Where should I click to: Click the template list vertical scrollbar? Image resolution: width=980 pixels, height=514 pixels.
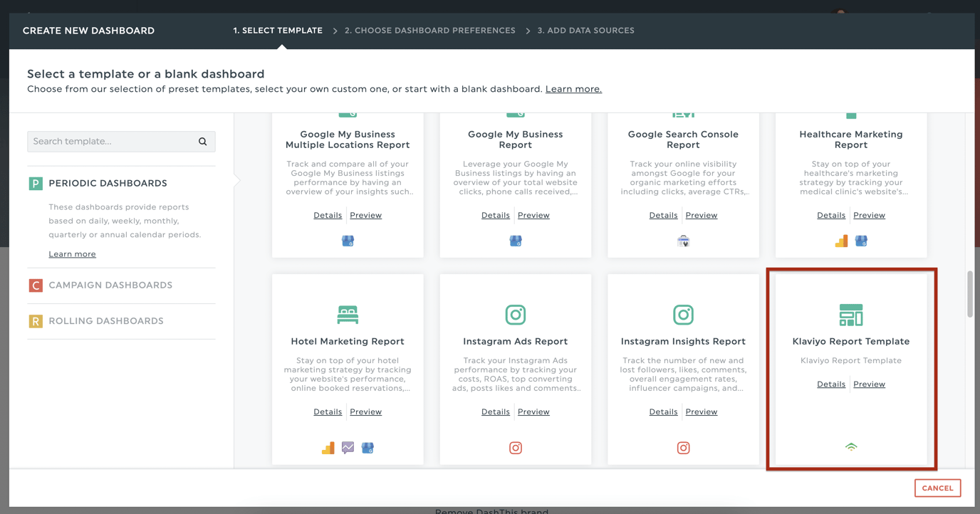[x=969, y=293]
